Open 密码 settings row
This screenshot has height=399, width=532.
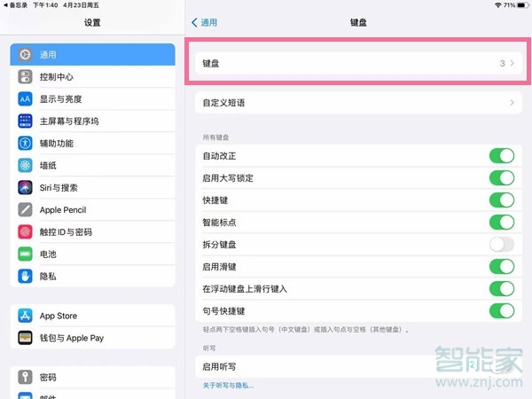coord(92,377)
